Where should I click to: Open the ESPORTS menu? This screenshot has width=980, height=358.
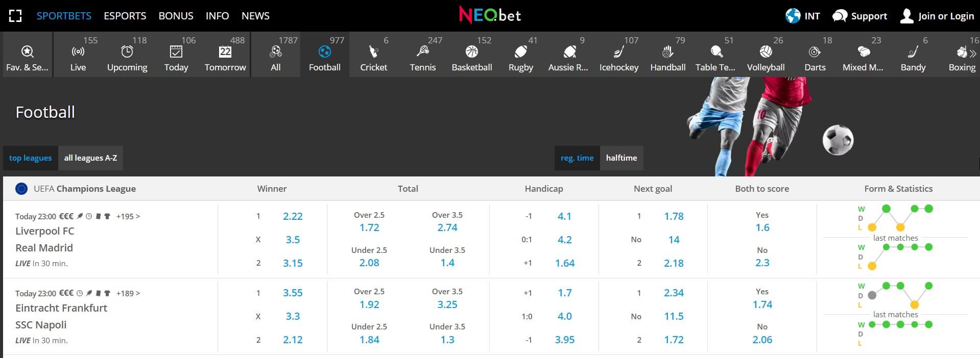click(125, 16)
